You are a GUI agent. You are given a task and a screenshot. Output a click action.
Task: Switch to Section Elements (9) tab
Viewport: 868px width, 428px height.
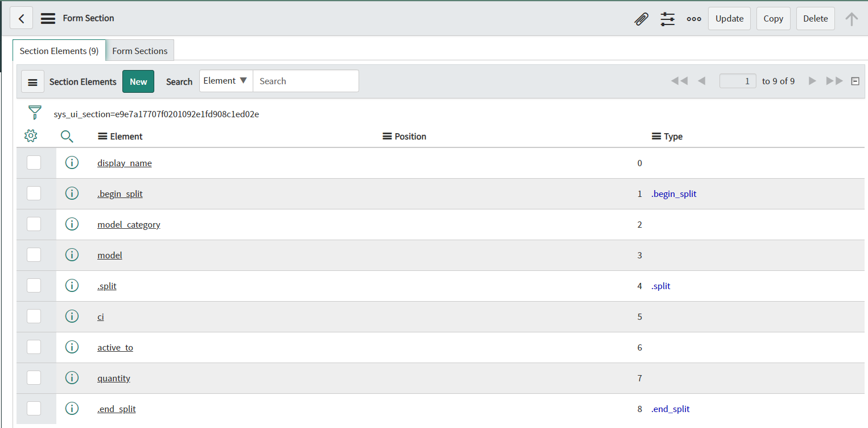coord(59,51)
